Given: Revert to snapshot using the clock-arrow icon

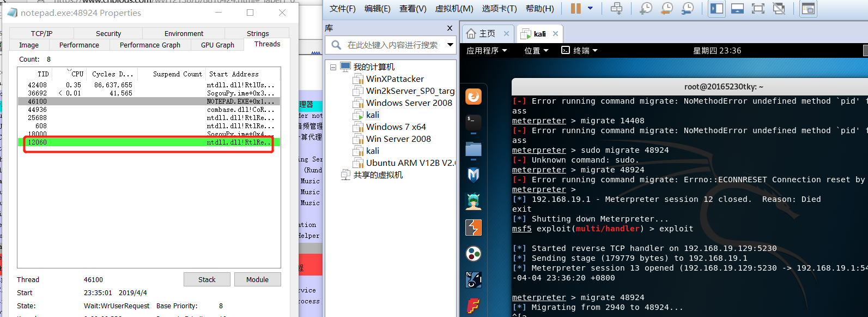Looking at the screenshot, I should (667, 8).
